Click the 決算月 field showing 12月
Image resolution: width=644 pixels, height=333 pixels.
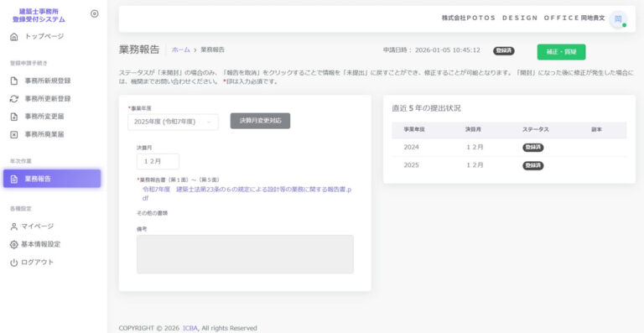coord(158,161)
